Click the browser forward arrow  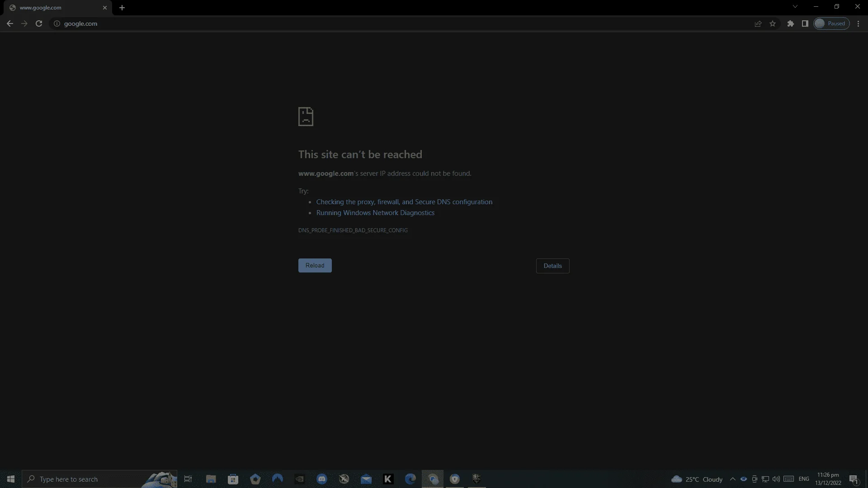[x=24, y=23]
